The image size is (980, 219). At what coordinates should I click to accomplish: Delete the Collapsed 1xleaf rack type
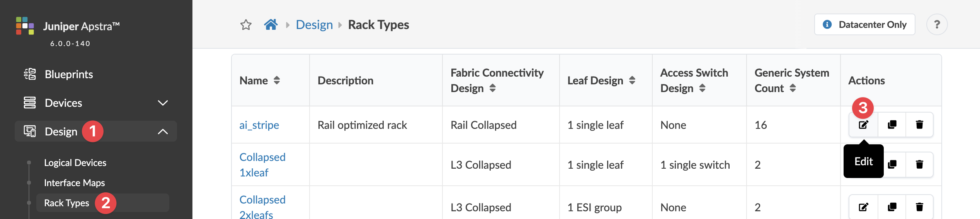[x=919, y=164]
